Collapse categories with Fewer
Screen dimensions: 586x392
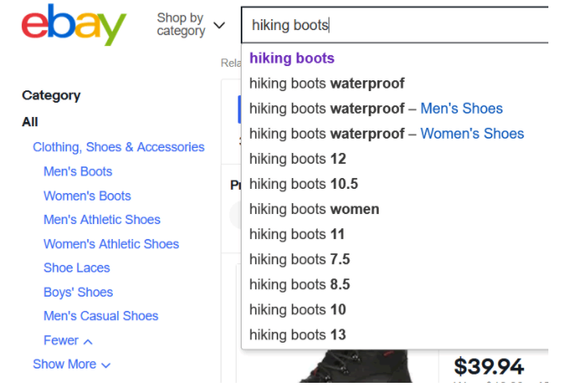point(68,340)
